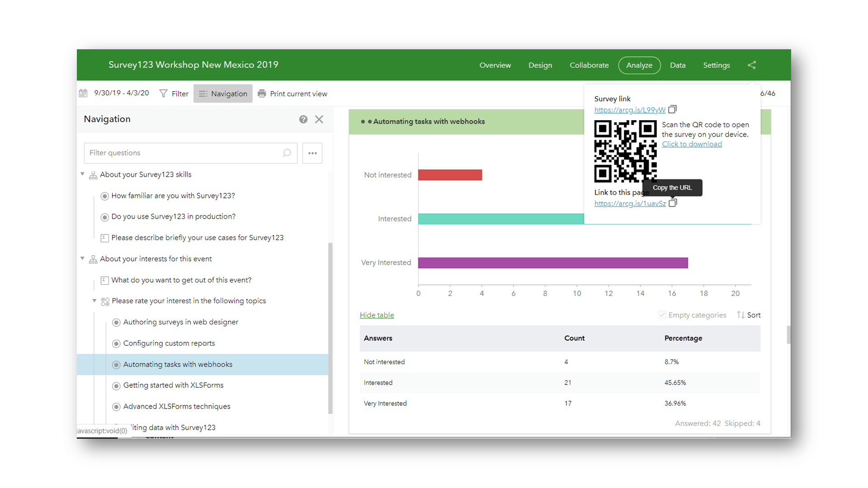Viewport: 868px width, 488px height.
Task: Select What do you want to get out
Action: point(181,280)
